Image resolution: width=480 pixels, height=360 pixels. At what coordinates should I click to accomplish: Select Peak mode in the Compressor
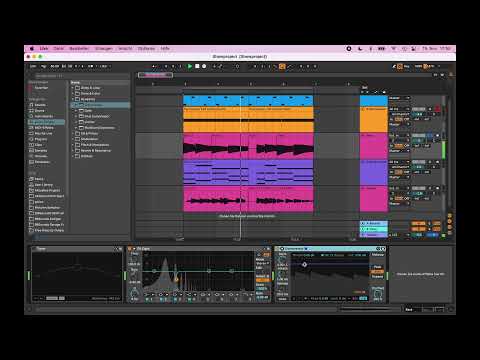pyautogui.click(x=377, y=267)
